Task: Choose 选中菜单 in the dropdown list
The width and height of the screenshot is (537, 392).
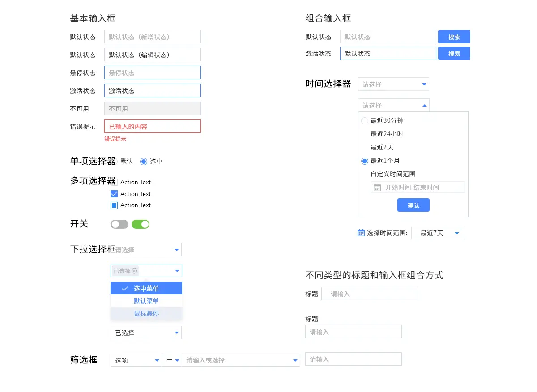Action: point(146,289)
